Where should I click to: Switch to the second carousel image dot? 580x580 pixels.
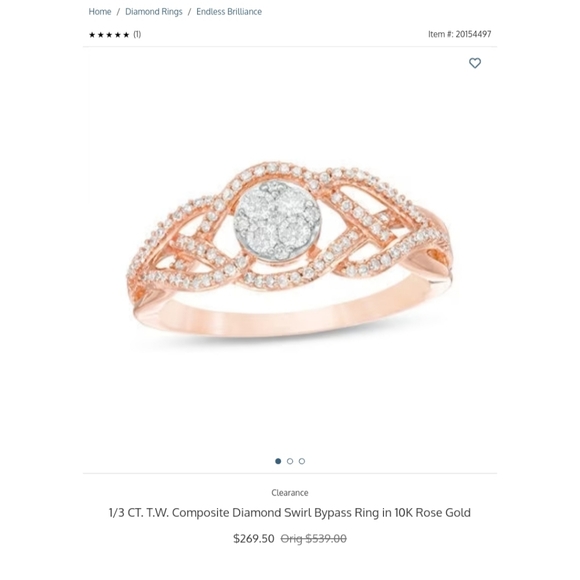[290, 461]
